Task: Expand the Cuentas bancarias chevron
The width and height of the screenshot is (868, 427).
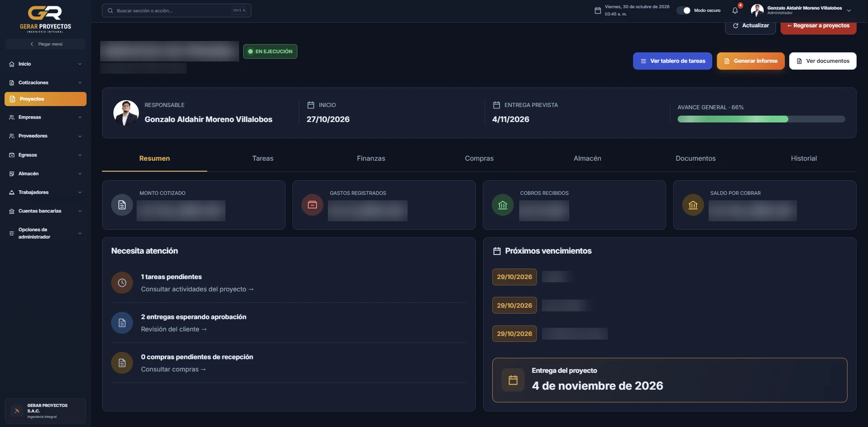Action: [x=80, y=211]
